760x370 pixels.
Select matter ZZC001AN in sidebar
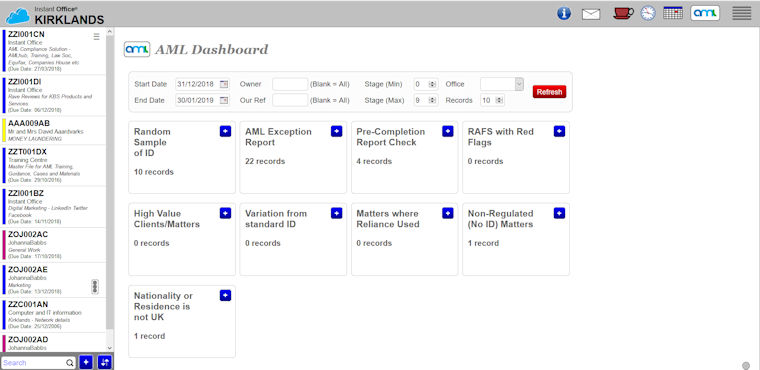coord(53,315)
